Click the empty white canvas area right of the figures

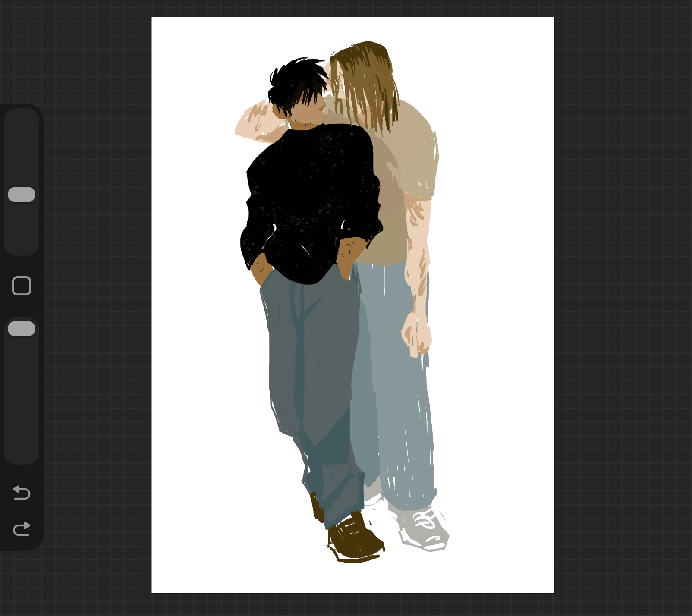click(x=496, y=302)
